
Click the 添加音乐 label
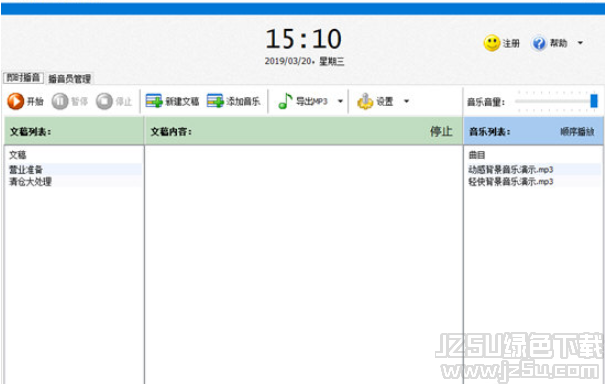point(243,101)
